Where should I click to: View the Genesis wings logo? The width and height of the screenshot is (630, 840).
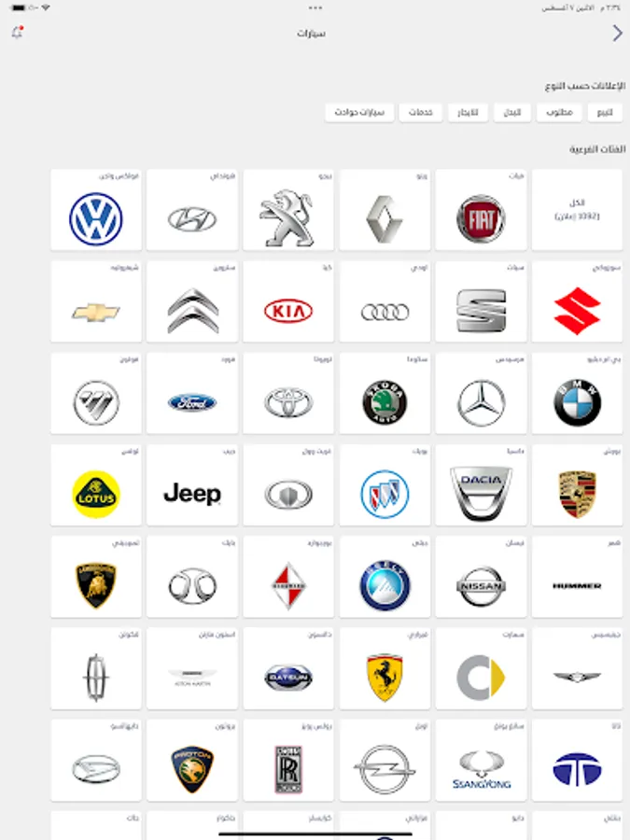click(577, 678)
